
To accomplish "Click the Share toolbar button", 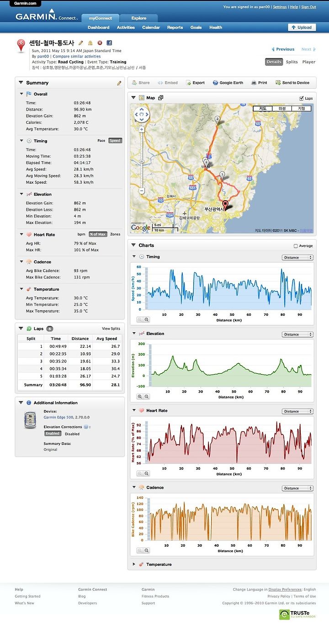I will 141,83.
